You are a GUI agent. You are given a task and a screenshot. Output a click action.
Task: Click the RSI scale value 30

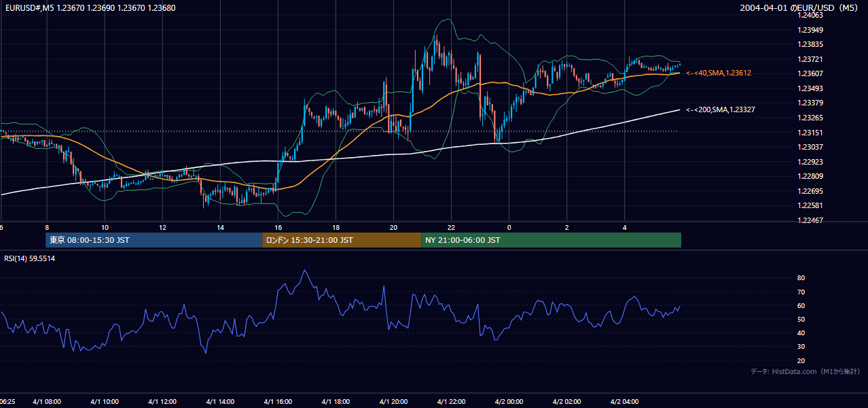[x=801, y=347]
